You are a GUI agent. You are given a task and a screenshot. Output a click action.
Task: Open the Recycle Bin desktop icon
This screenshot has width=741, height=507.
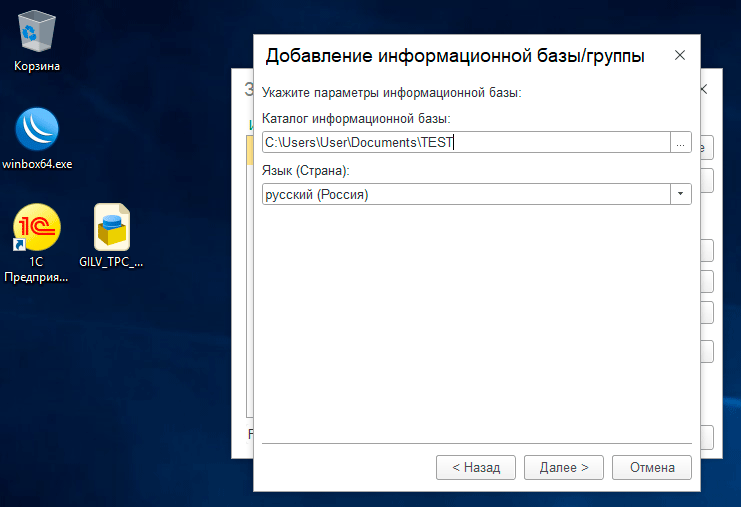(x=37, y=31)
